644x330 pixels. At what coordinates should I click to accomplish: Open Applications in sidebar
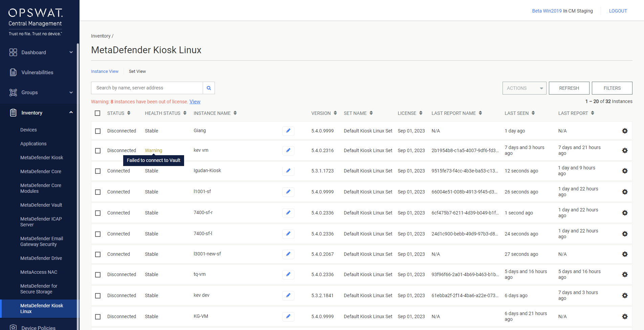click(34, 144)
